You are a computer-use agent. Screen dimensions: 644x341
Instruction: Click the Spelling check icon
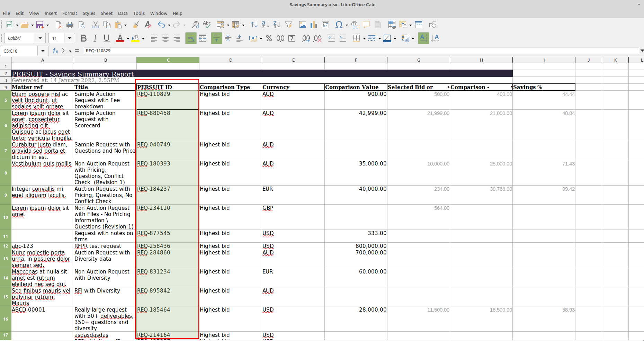click(x=207, y=25)
